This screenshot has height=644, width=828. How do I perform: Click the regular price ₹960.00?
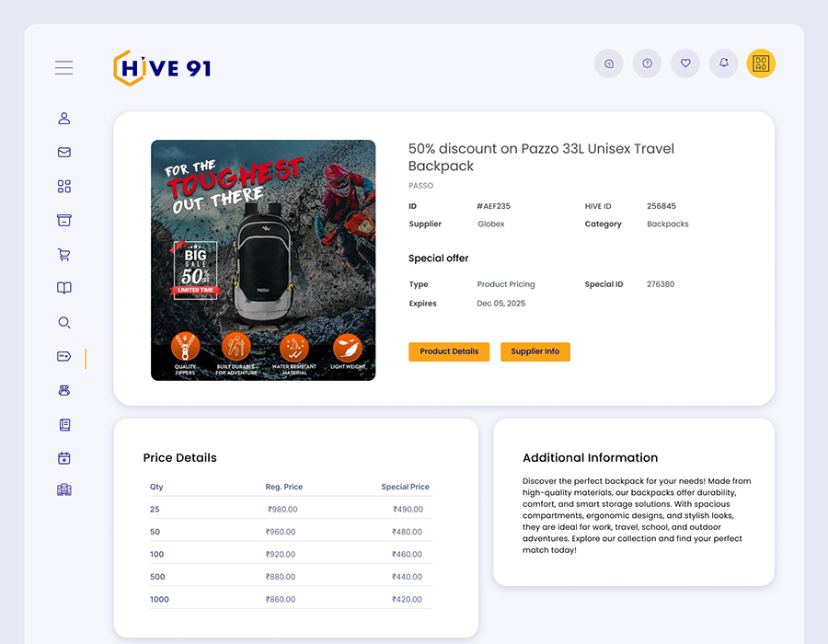tap(281, 532)
